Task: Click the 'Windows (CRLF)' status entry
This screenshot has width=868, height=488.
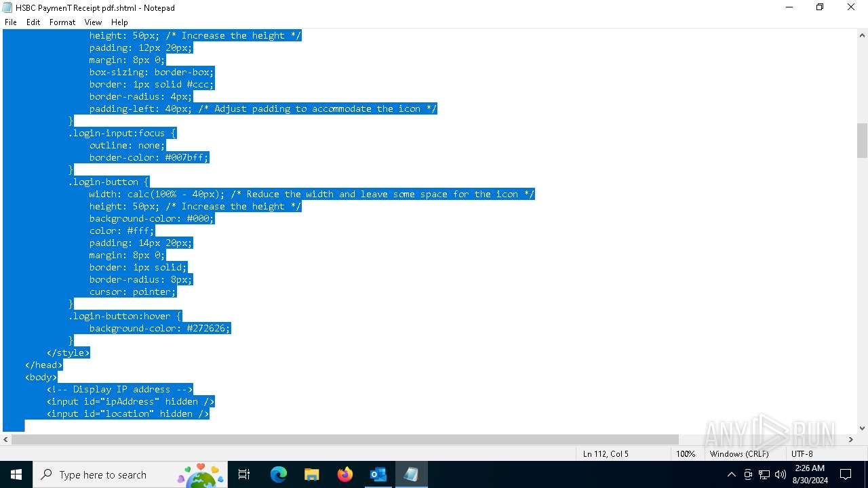Action: pos(739,454)
